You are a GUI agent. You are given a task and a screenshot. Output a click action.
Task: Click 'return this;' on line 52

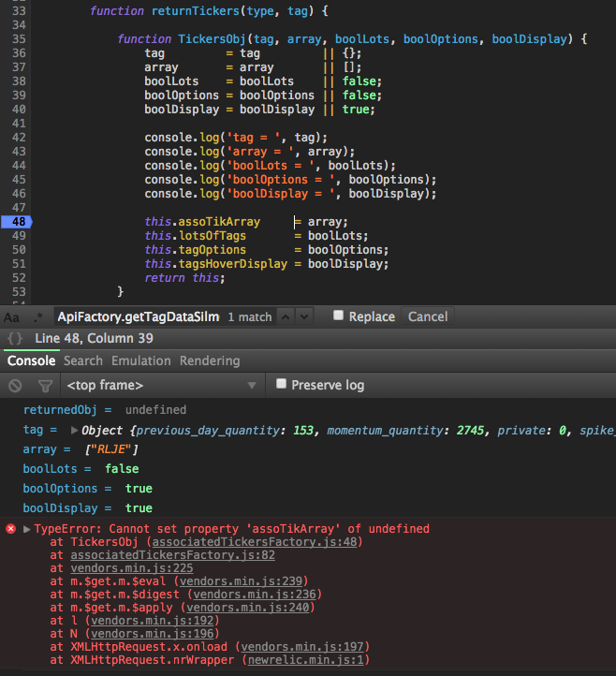click(x=184, y=278)
